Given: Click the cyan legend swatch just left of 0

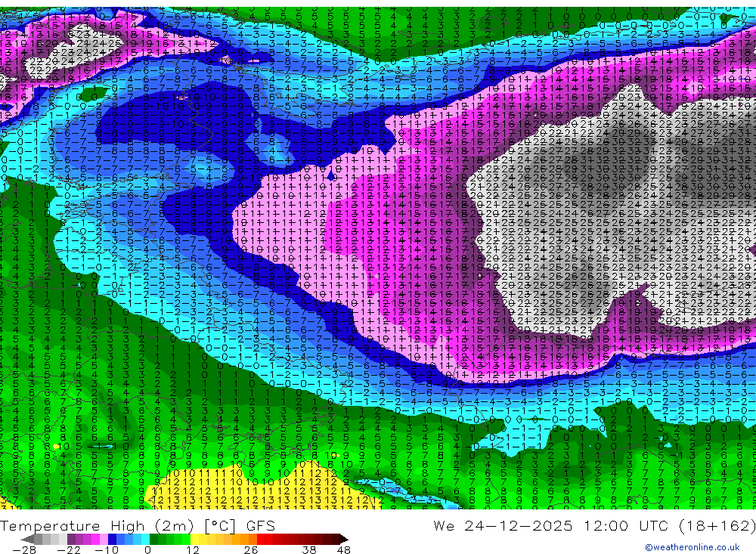Looking at the screenshot, I should [145, 539].
